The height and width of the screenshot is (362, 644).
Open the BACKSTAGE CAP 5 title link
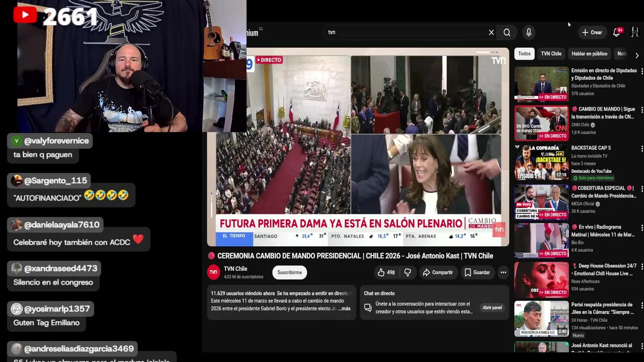coord(591,148)
